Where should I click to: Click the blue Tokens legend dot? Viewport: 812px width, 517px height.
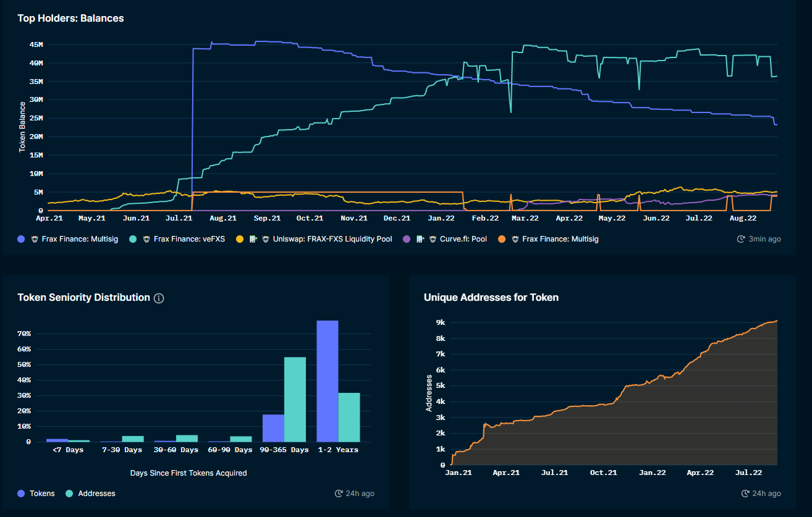21,494
